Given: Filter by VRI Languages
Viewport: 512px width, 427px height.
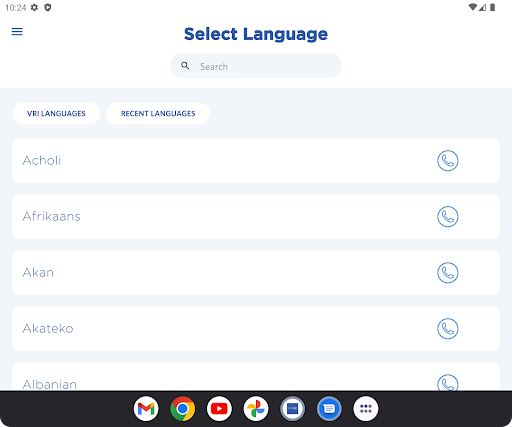Looking at the screenshot, I should (56, 113).
